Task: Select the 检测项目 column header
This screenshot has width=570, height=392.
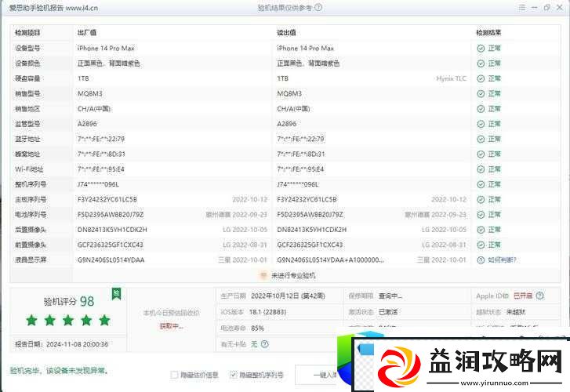Action: coord(27,33)
